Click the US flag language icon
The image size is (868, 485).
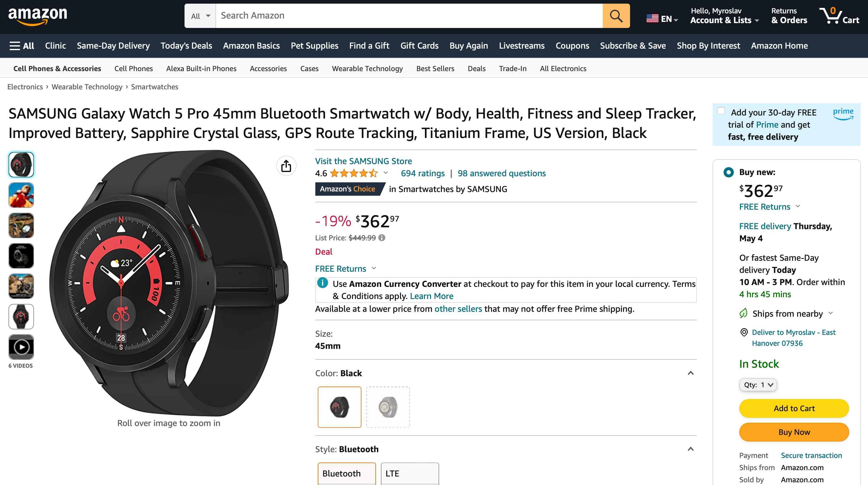tap(652, 19)
